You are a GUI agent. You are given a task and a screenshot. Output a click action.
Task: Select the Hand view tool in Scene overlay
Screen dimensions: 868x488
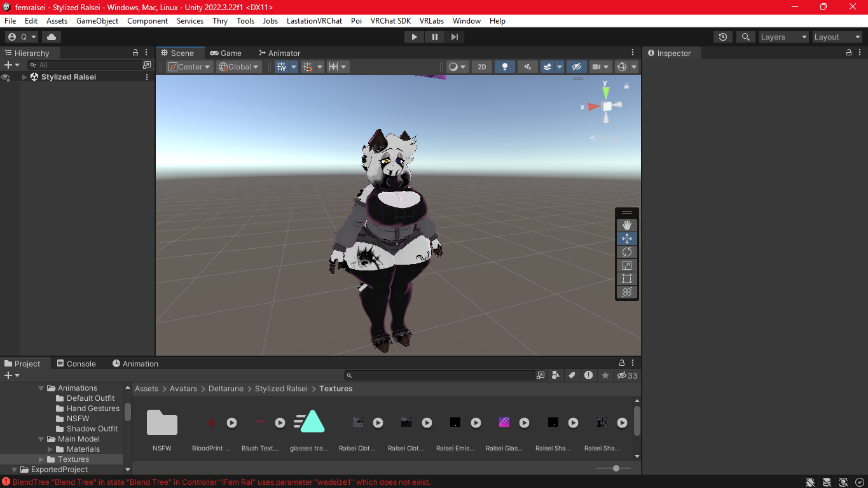tap(627, 225)
